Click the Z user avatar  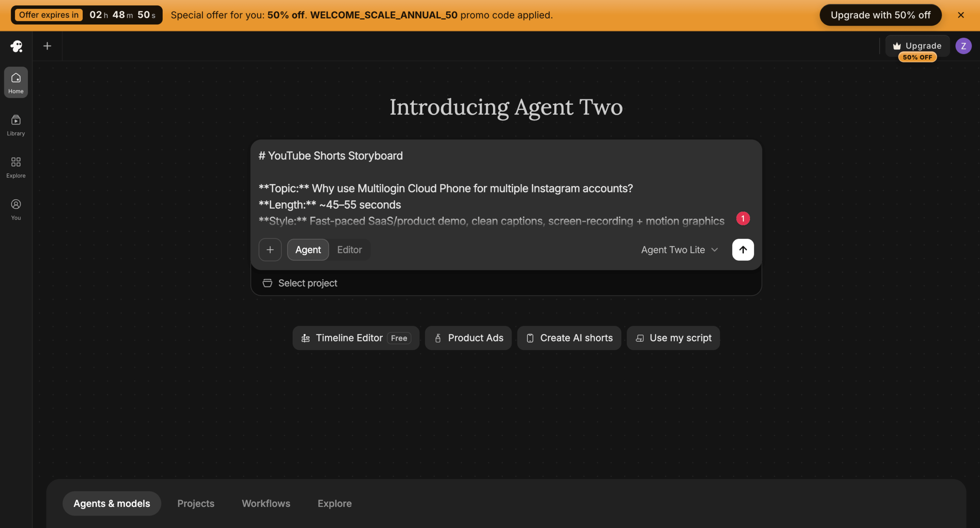point(963,46)
